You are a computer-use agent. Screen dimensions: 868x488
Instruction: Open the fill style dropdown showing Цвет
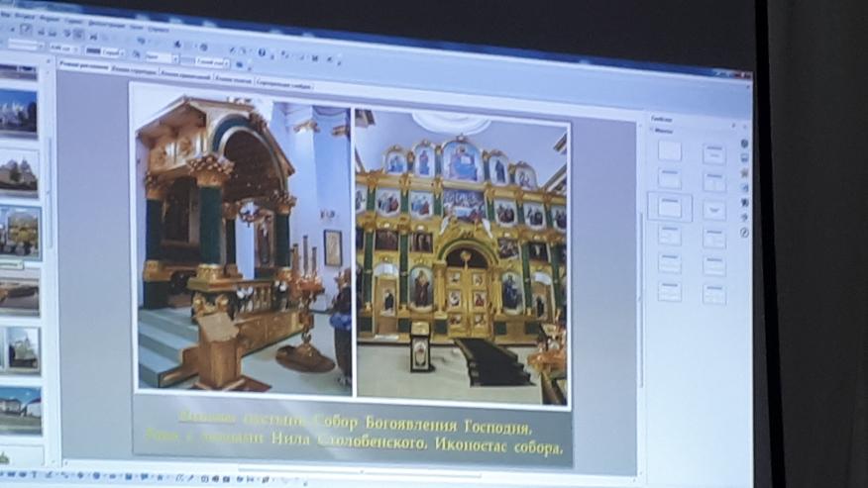pyautogui.click(x=162, y=57)
